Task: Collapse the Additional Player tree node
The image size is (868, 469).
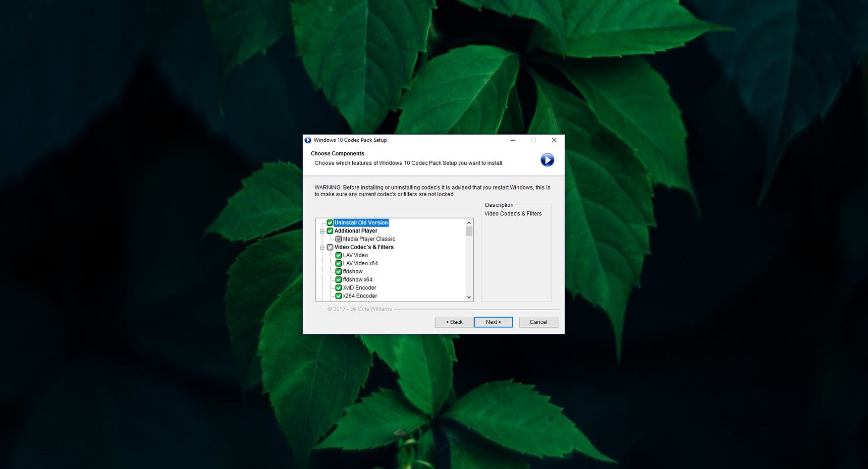Action: [x=322, y=231]
